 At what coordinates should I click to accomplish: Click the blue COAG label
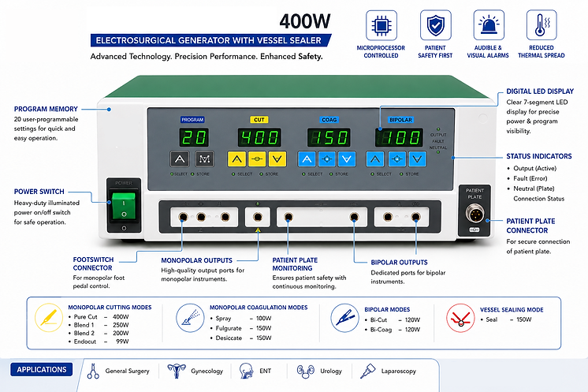pos(329,120)
